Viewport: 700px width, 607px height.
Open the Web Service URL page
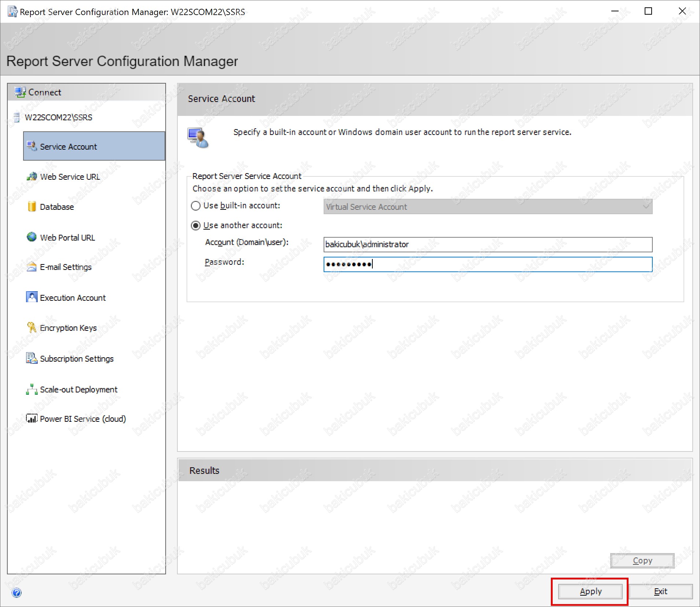(70, 177)
